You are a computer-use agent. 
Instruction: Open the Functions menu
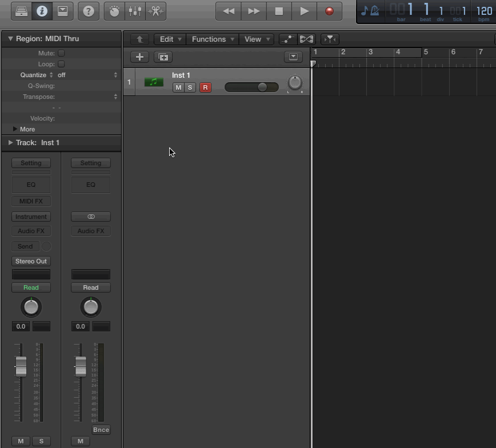point(213,39)
